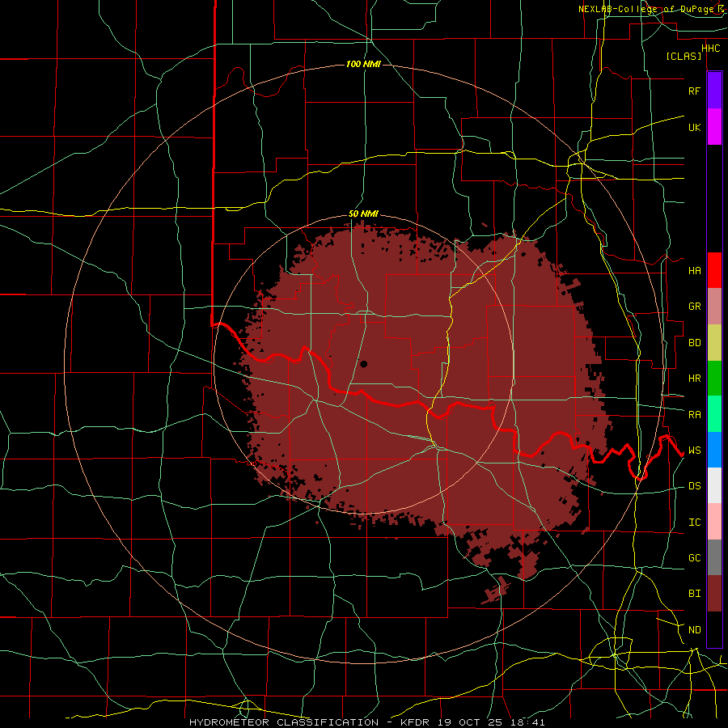Click the BI legend label

tap(694, 594)
